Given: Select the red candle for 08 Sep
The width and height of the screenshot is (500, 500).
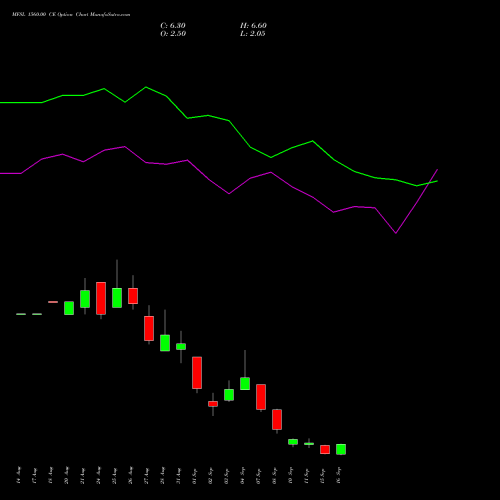Looking at the screenshot, I should (x=277, y=419).
